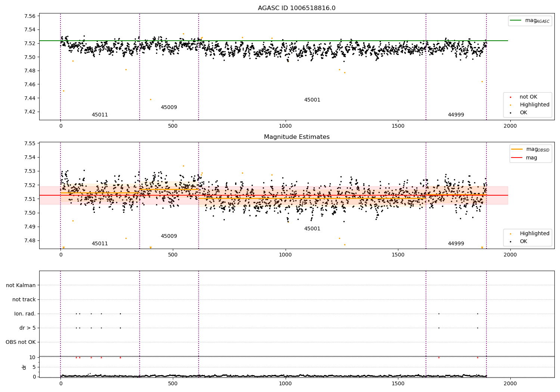Click the 'not OK' legend entry in top plot
Screen dimensions: 560x392
tap(528, 97)
